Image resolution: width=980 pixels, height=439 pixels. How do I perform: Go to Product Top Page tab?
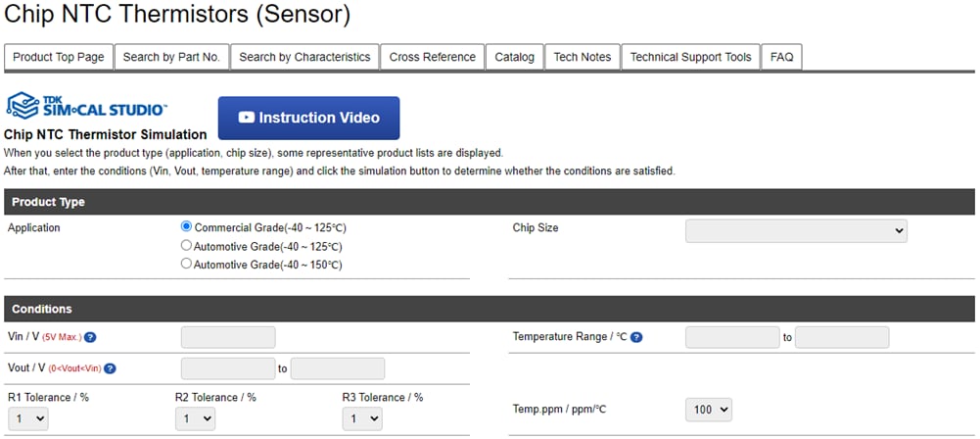pyautogui.click(x=59, y=57)
